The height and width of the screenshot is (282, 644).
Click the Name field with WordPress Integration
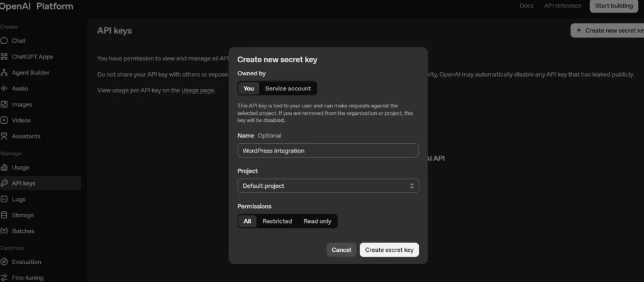point(328,151)
